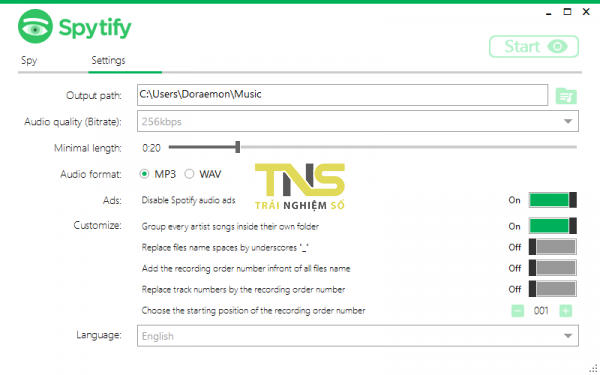Increase the starting order number with plus
Image resolution: width=600 pixels, height=375 pixels.
[x=566, y=311]
